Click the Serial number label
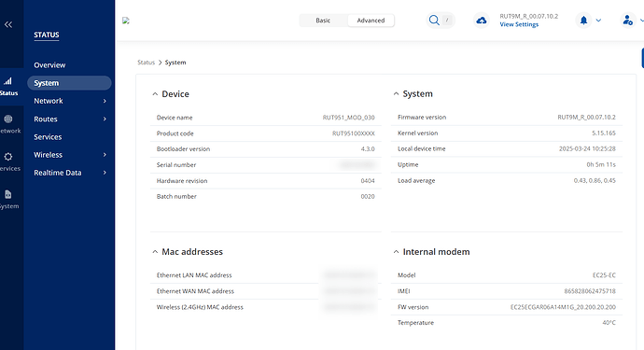 176,165
